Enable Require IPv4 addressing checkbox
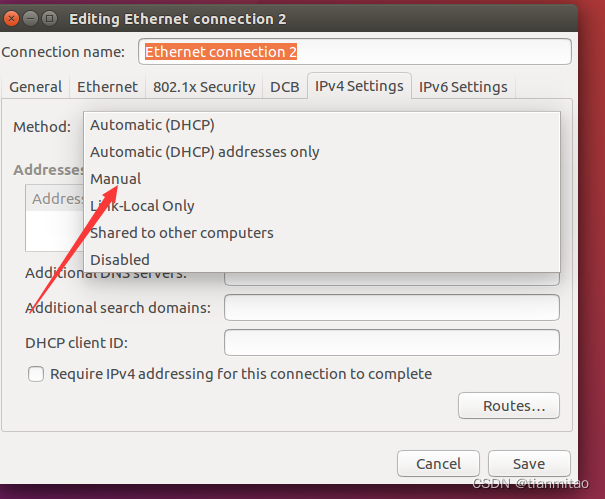This screenshot has width=605, height=499. click(36, 374)
